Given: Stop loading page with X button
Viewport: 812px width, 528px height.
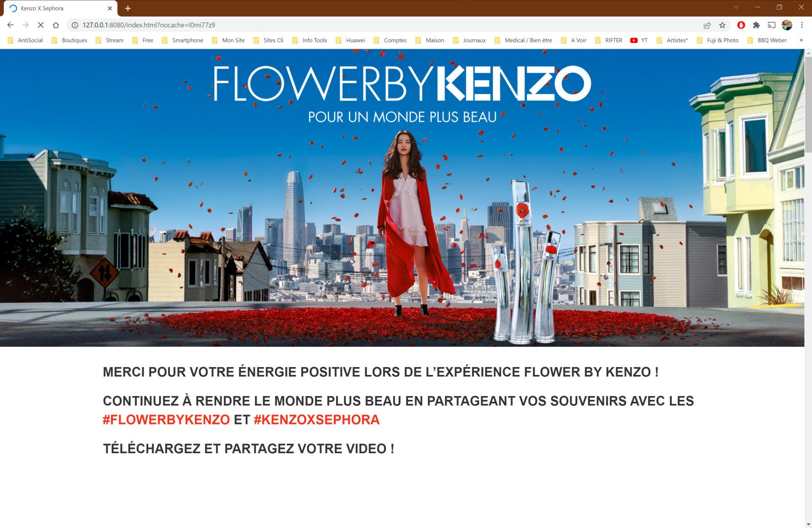Looking at the screenshot, I should [x=41, y=25].
